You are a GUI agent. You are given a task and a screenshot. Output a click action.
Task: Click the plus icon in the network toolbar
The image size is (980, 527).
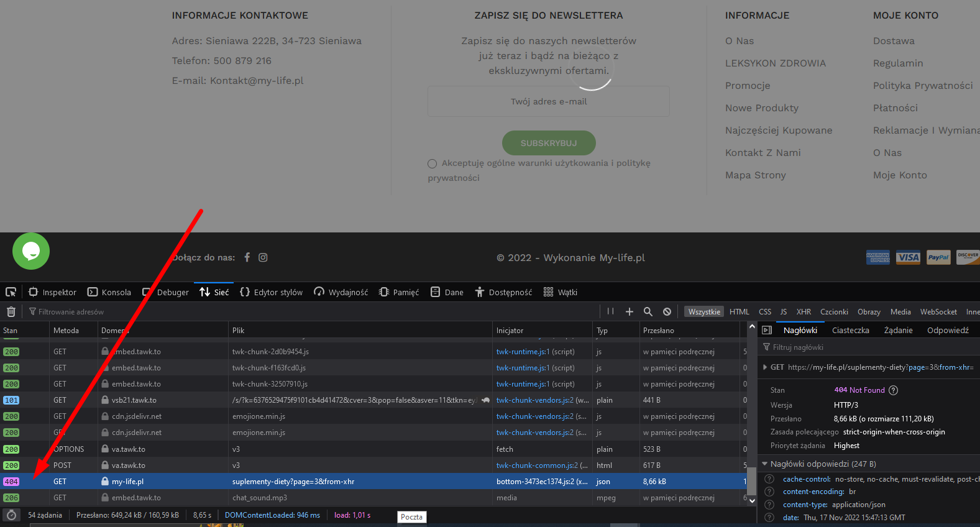pyautogui.click(x=629, y=311)
